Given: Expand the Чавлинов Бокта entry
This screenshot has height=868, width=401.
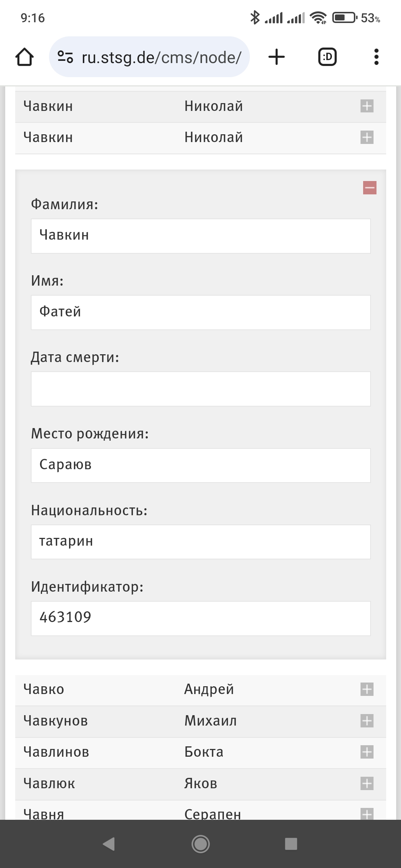Looking at the screenshot, I should tap(367, 752).
